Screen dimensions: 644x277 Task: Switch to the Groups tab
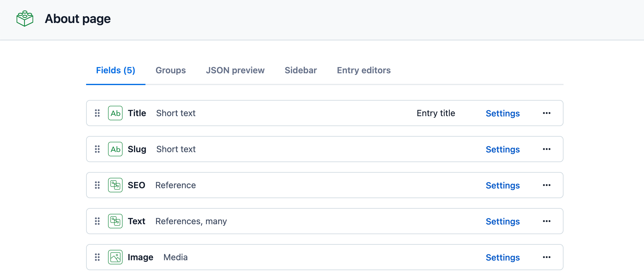171,70
